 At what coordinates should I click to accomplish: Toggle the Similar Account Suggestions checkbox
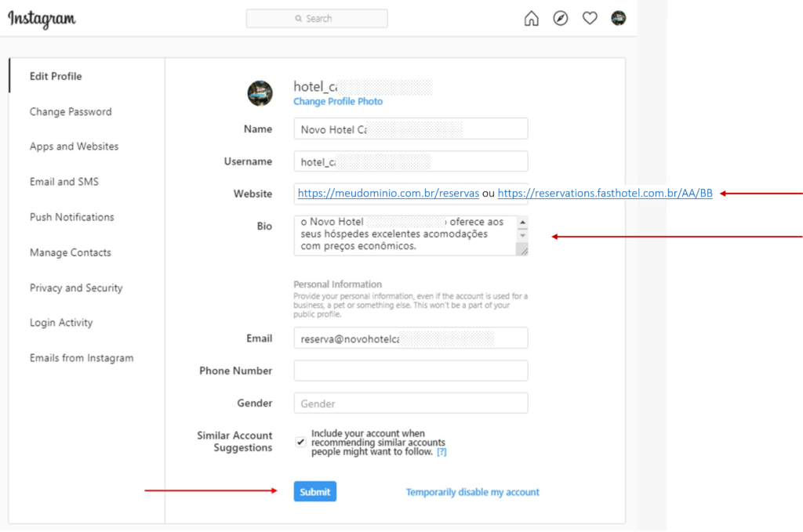pos(300,442)
